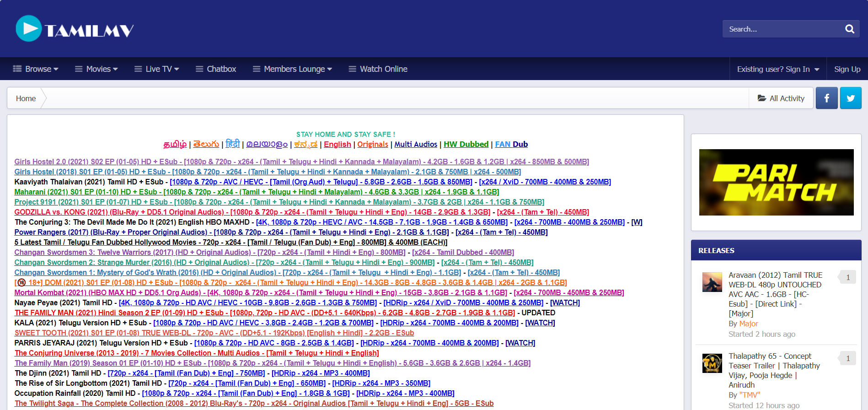Open the Facebook share icon

(827, 98)
